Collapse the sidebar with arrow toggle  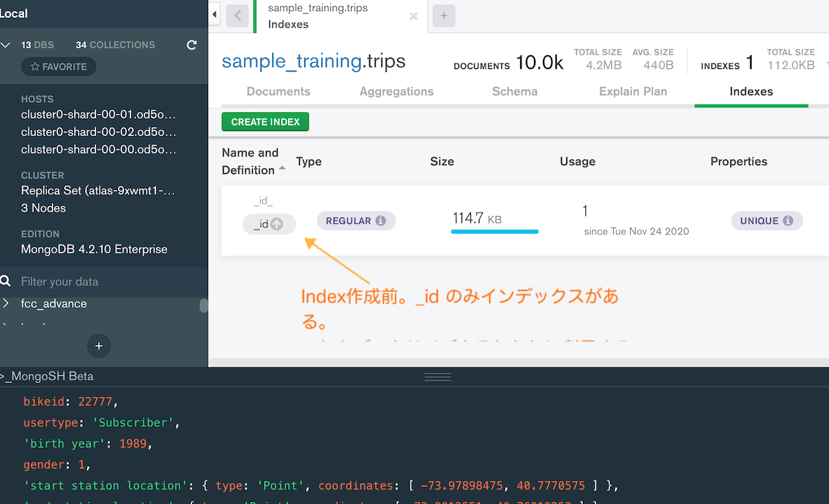[x=214, y=14]
